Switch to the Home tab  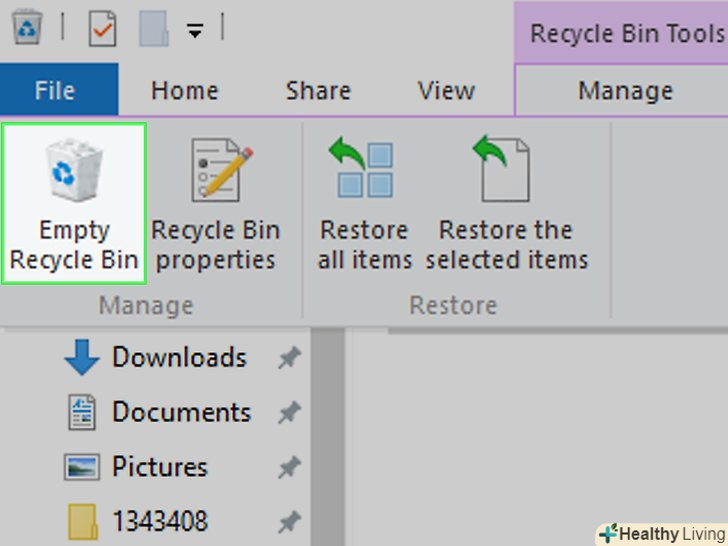[184, 91]
